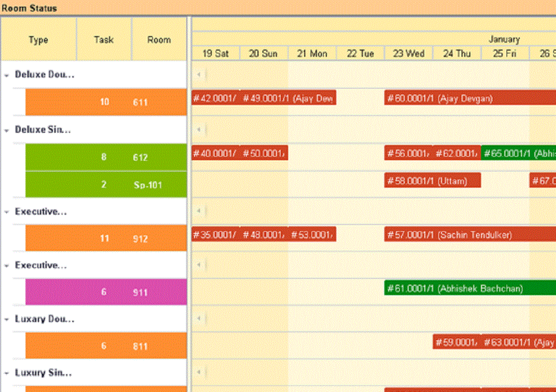The image size is (556, 392).
Task: Select room number 811
Action: (x=141, y=346)
